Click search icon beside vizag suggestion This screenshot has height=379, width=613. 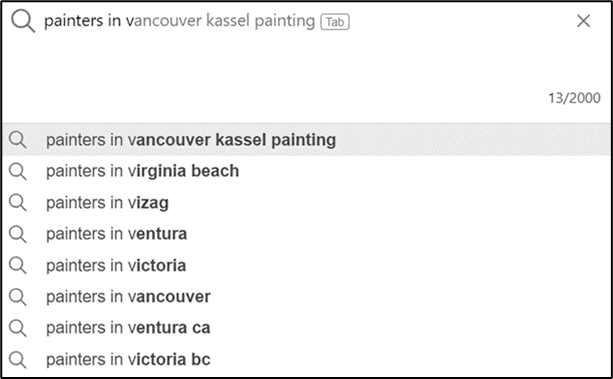tap(18, 203)
